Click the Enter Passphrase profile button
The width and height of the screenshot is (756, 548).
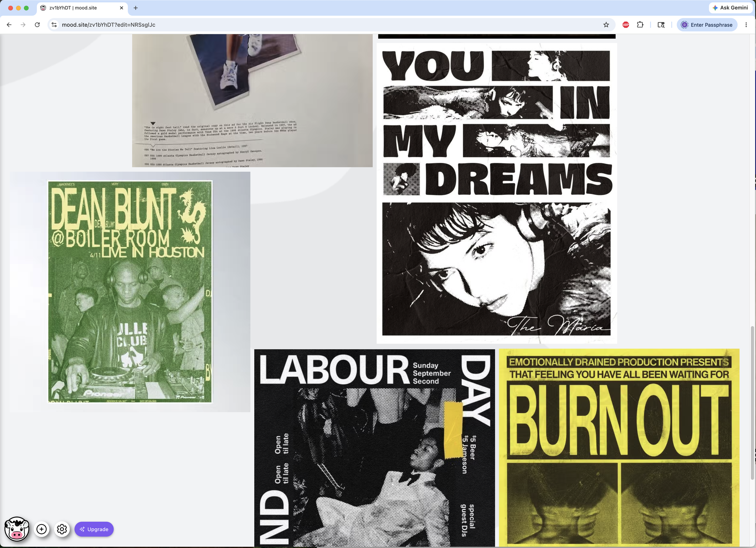(707, 25)
